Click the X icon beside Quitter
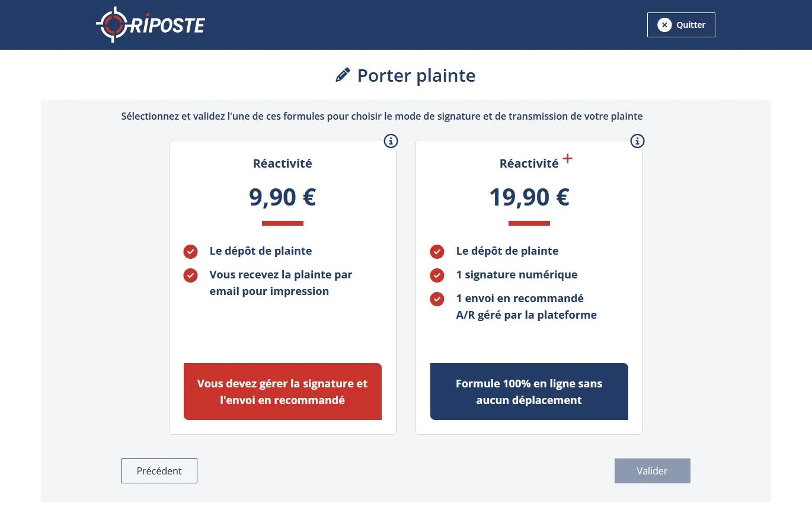Image resolution: width=812 pixels, height=526 pixels. 664,25
